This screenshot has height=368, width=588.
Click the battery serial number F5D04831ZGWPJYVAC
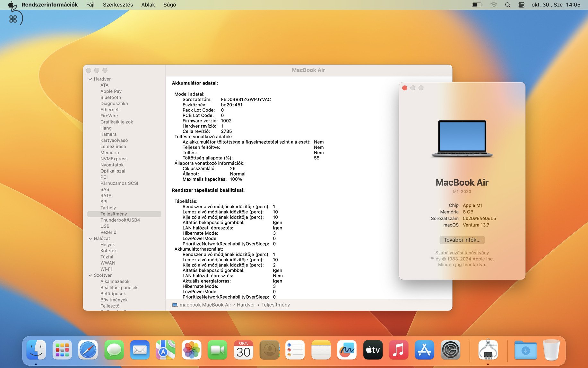[246, 100]
